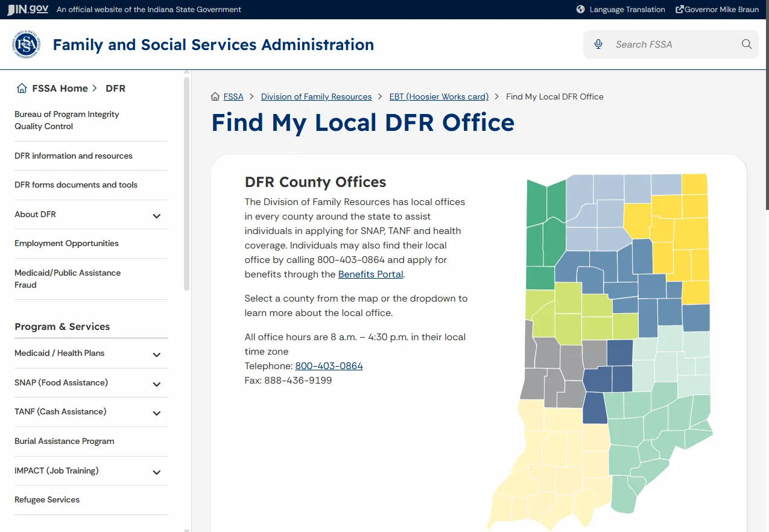Expand the About DFR submenu
The image size is (769, 532).
(x=157, y=216)
